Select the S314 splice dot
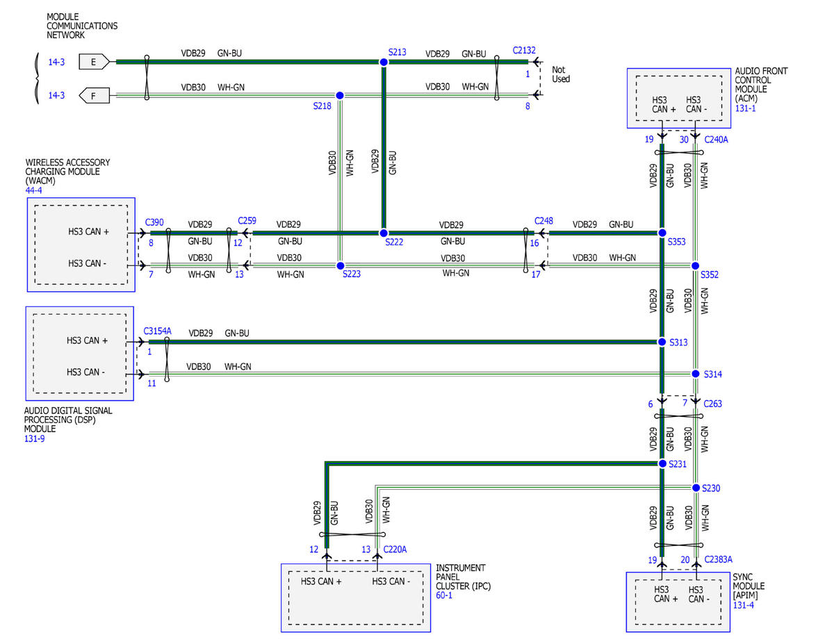 coord(695,374)
